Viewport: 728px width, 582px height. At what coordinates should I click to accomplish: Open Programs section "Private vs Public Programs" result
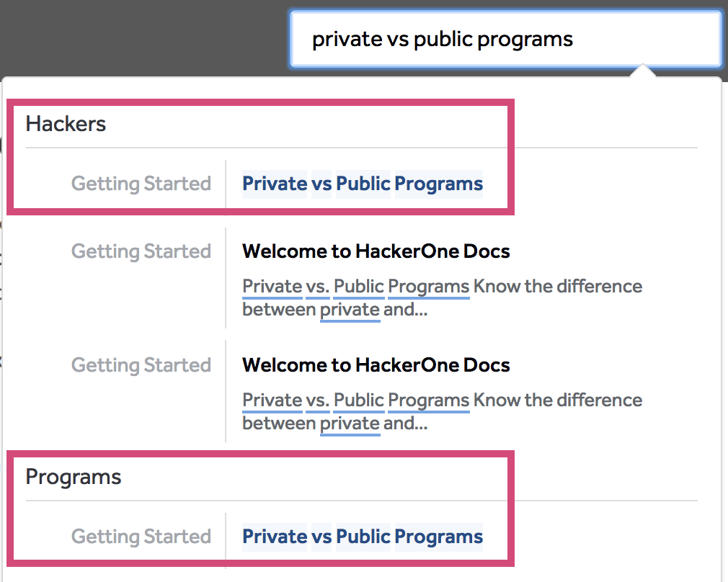362,537
